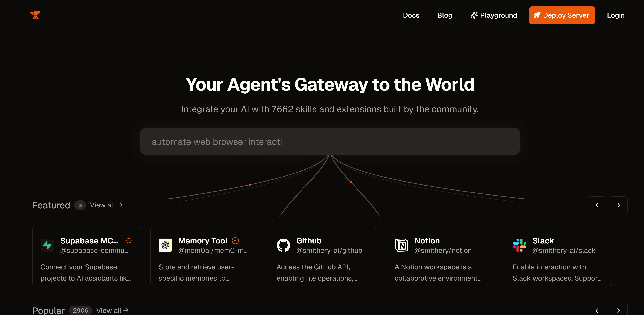This screenshot has width=644, height=315.
Task: Open the Supabase MCP server card title
Action: coord(89,241)
